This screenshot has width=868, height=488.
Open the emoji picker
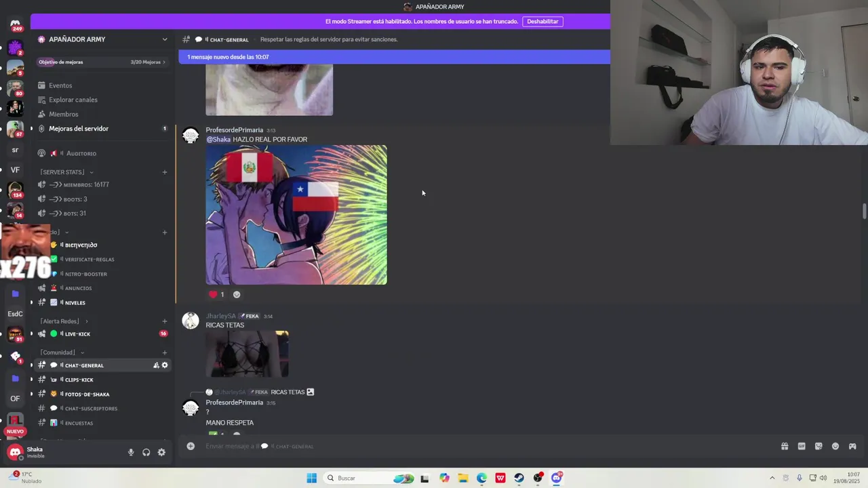(835, 446)
